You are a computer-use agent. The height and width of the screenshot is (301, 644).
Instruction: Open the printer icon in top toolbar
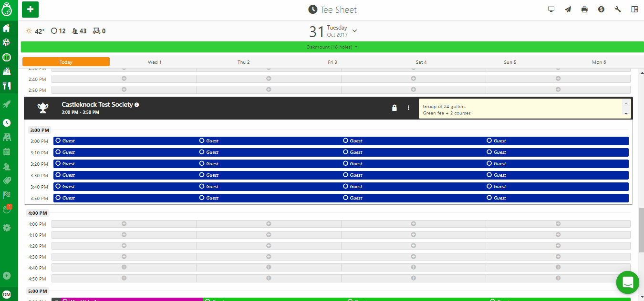584,10
